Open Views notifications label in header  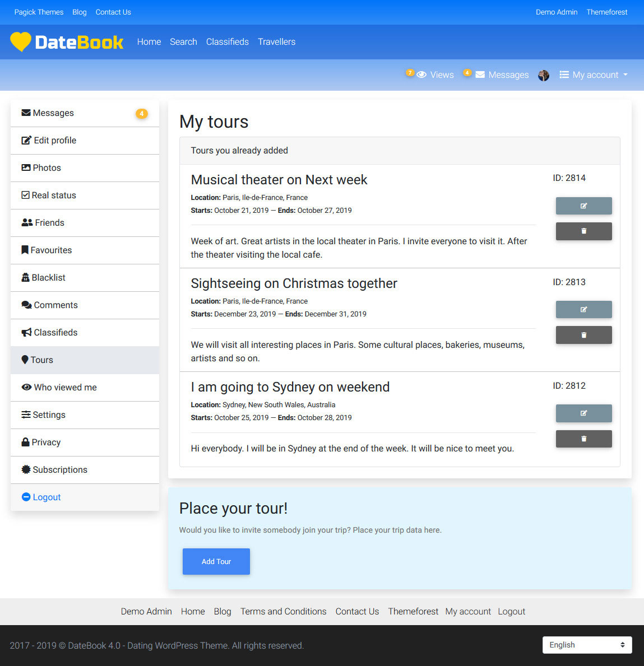(442, 74)
